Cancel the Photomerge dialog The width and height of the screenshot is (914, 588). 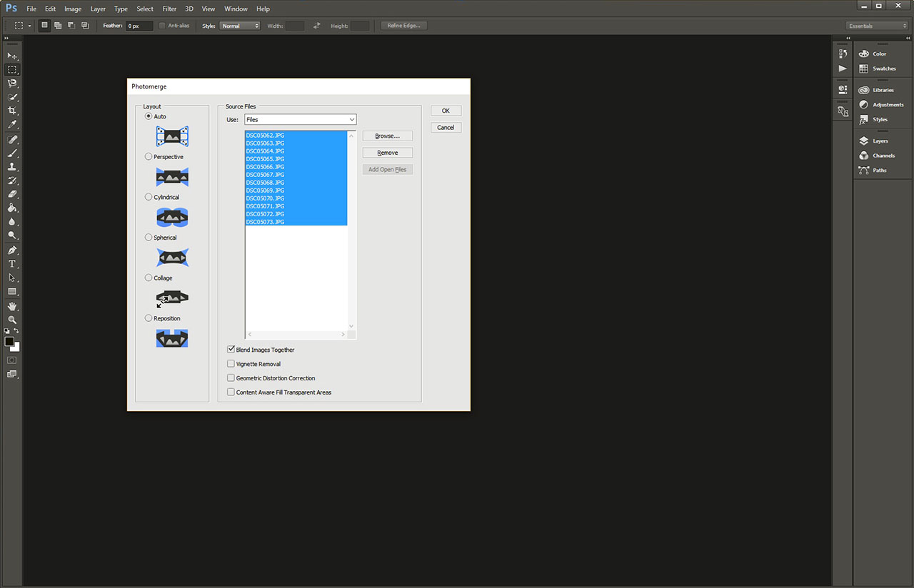click(446, 127)
